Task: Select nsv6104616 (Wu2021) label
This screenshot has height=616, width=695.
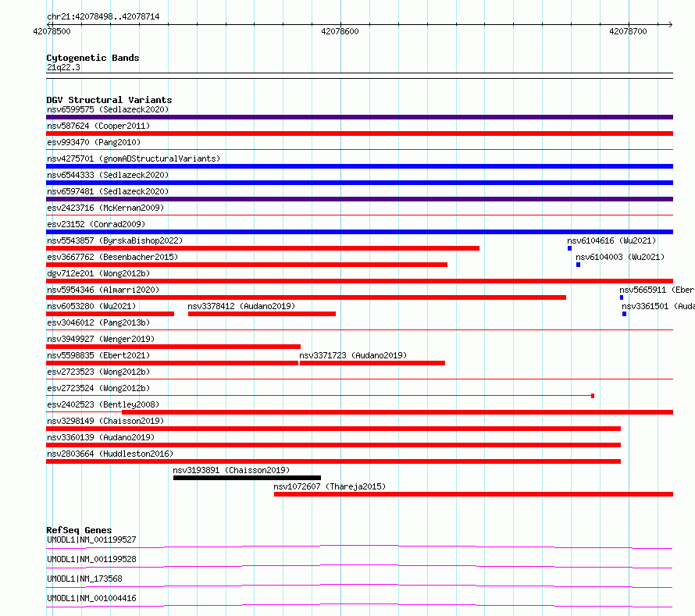Action: tap(611, 240)
